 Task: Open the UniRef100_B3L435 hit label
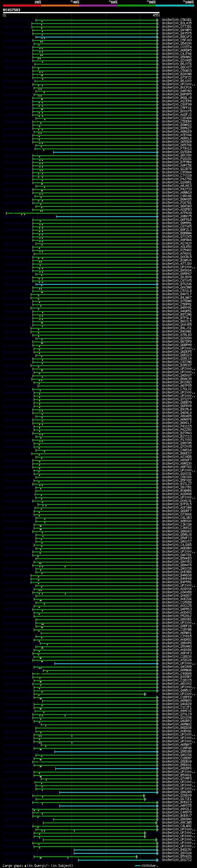click(x=176, y=23)
